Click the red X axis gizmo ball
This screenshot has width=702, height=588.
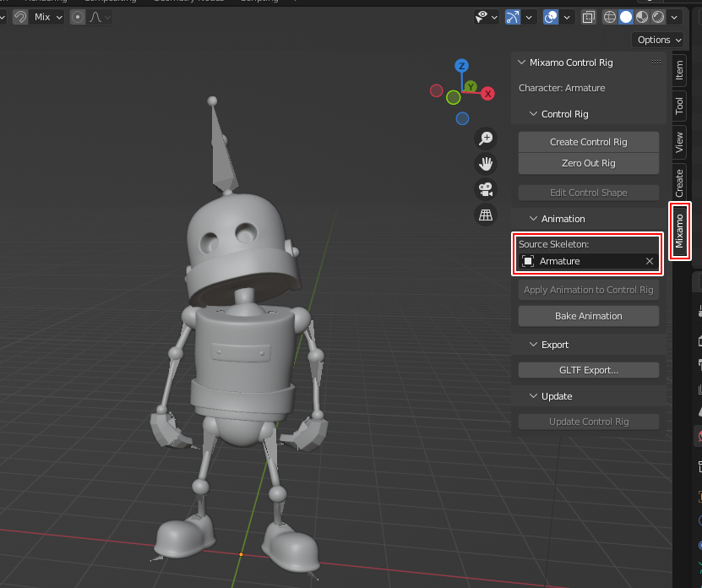pyautogui.click(x=487, y=94)
